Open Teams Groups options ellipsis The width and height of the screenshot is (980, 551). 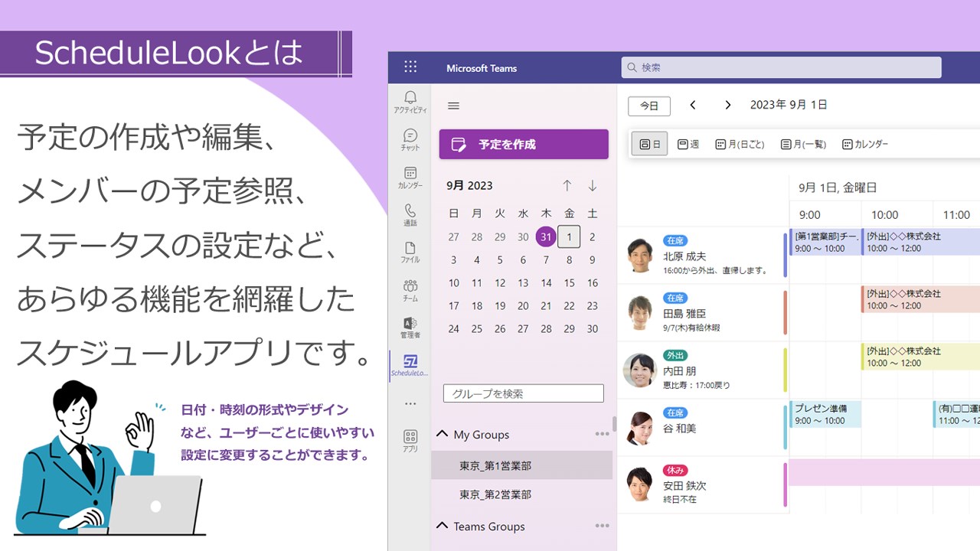603,526
